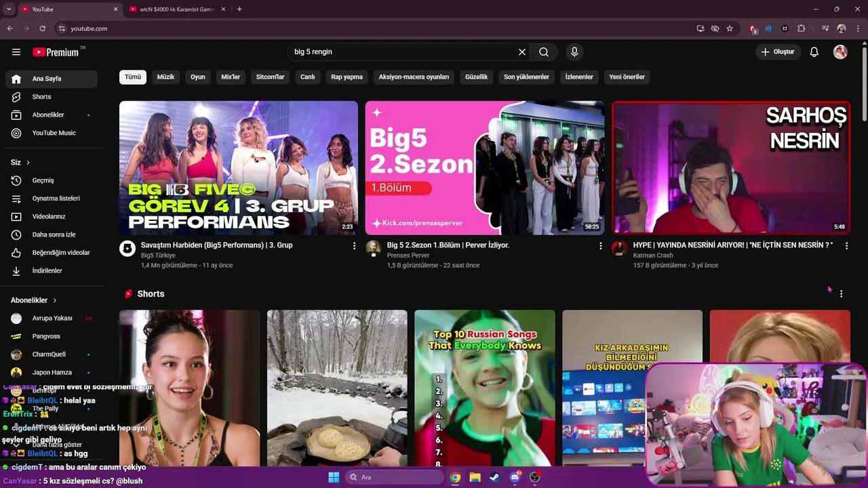Viewport: 868px width, 488px height.
Task: Open Steam from the taskbar
Action: pos(494,477)
